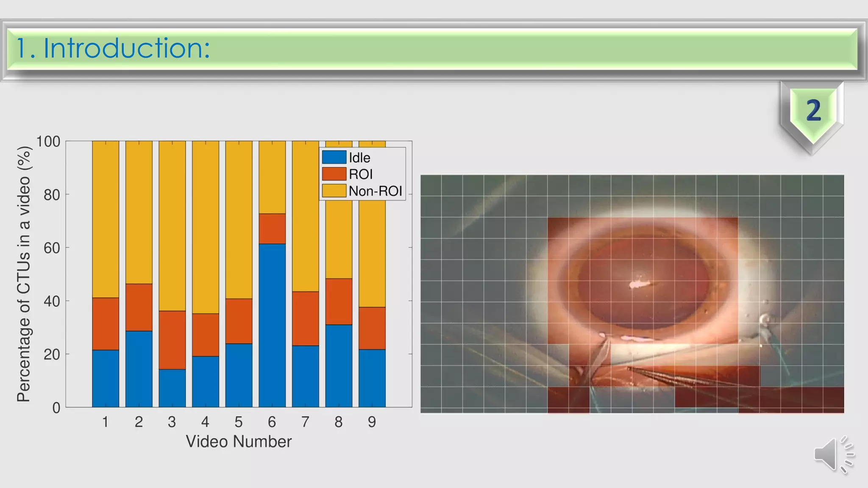
Task: Click the slide number 2 badge
Action: 812,111
